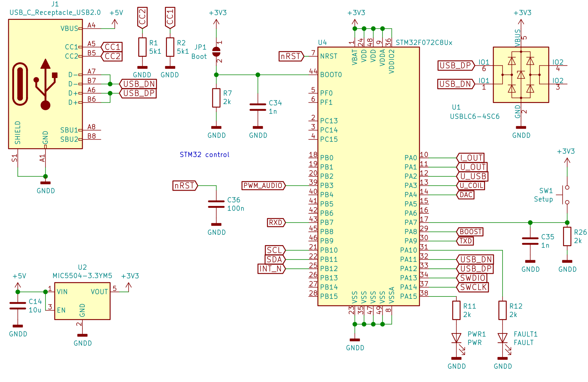The width and height of the screenshot is (588, 382).
Task: Click the MIC5504-3.3YM5 value text
Action: click(82, 276)
